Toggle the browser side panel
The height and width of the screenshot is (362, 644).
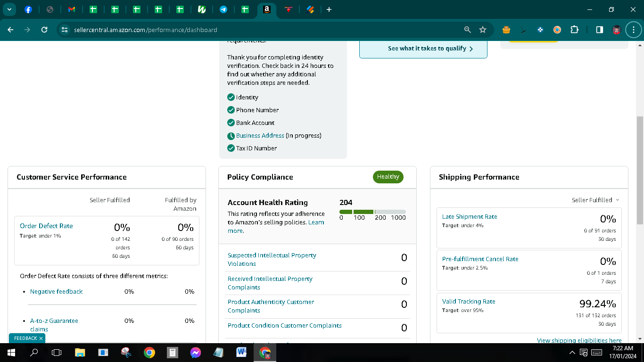pyautogui.click(x=599, y=30)
